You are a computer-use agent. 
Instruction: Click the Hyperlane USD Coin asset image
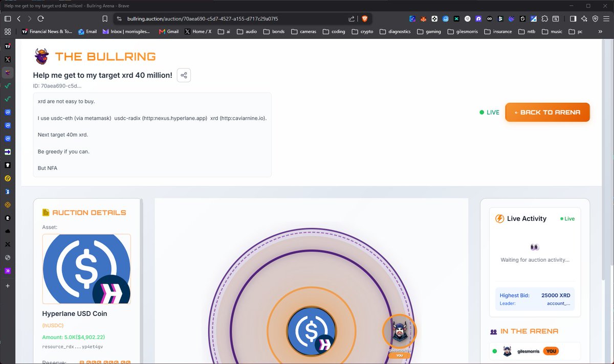pos(86,269)
